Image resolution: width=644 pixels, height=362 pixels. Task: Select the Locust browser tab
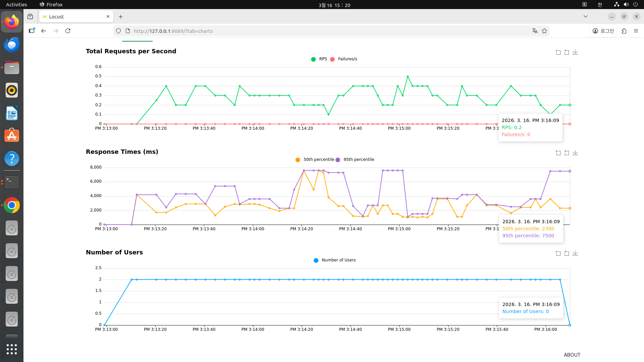point(76,16)
